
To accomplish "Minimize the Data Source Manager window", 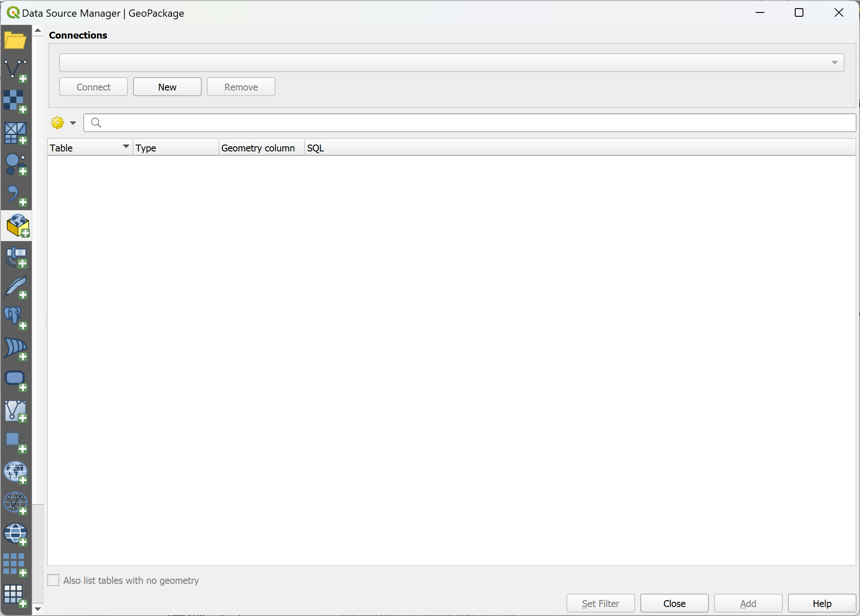I will [x=760, y=13].
